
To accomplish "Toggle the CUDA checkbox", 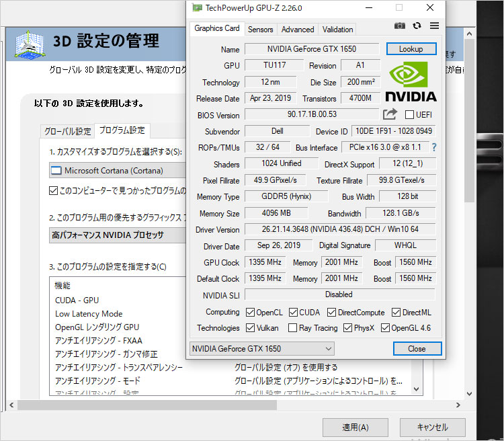I will click(293, 313).
